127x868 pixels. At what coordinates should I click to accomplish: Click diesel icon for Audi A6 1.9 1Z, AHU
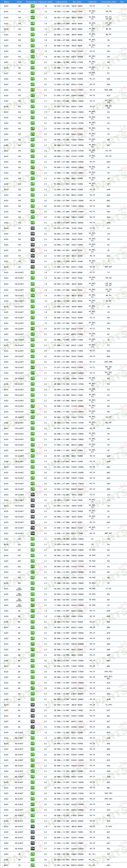point(33,705)
